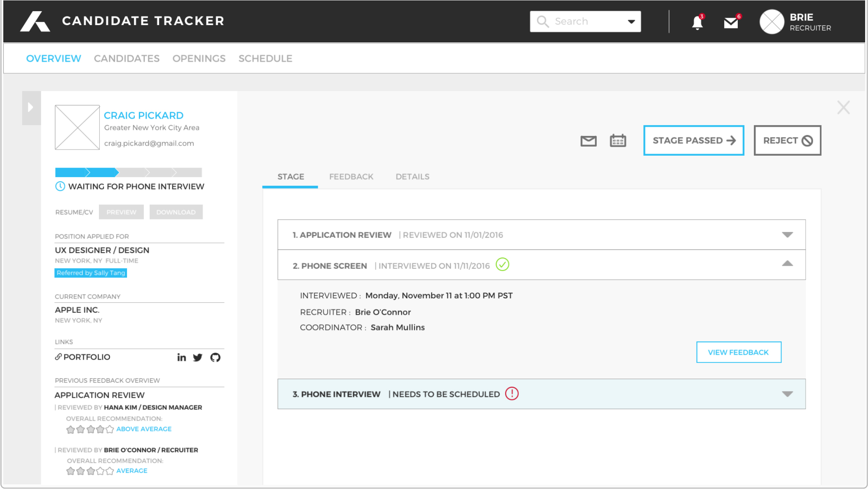Click the clock icon beside waiting status
This screenshot has width=868, height=489.
click(x=60, y=186)
